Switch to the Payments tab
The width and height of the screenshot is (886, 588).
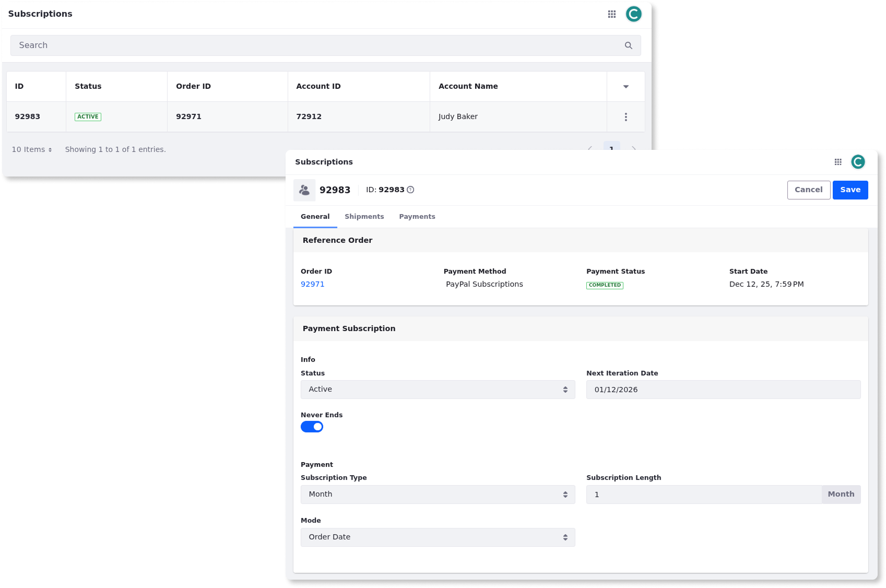pos(417,217)
